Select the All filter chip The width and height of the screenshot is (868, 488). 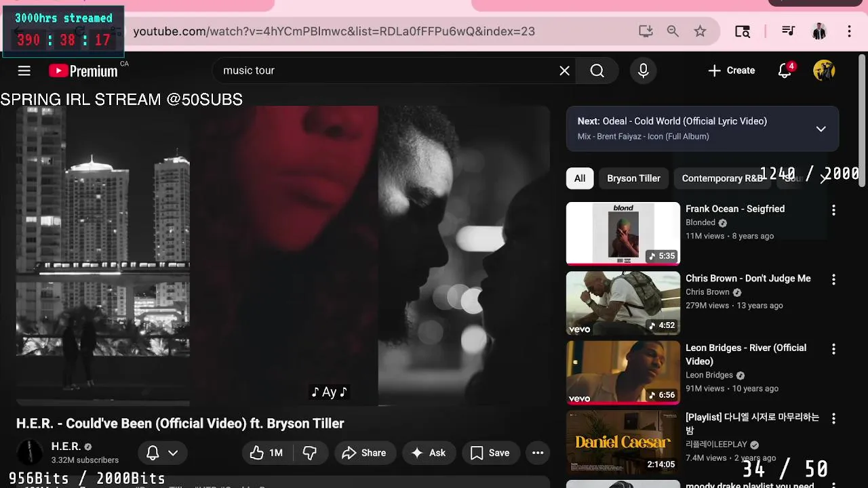pos(580,178)
